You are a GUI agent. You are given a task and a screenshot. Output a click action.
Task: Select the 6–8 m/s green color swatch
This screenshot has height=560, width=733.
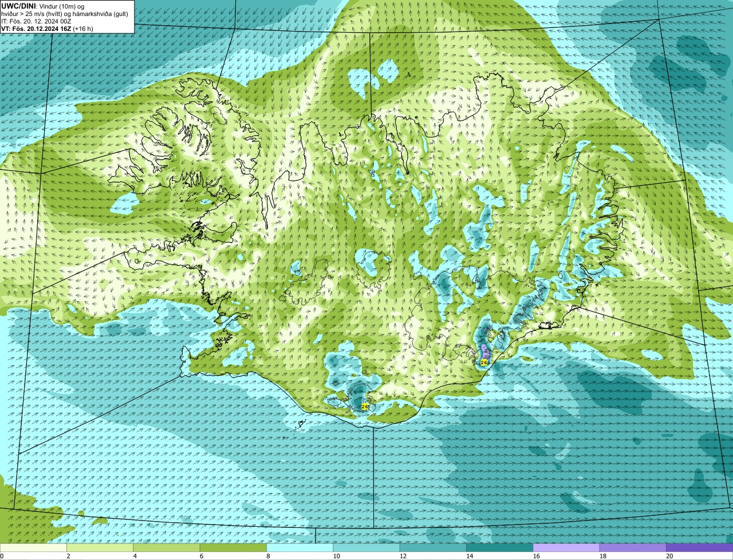pos(233,547)
